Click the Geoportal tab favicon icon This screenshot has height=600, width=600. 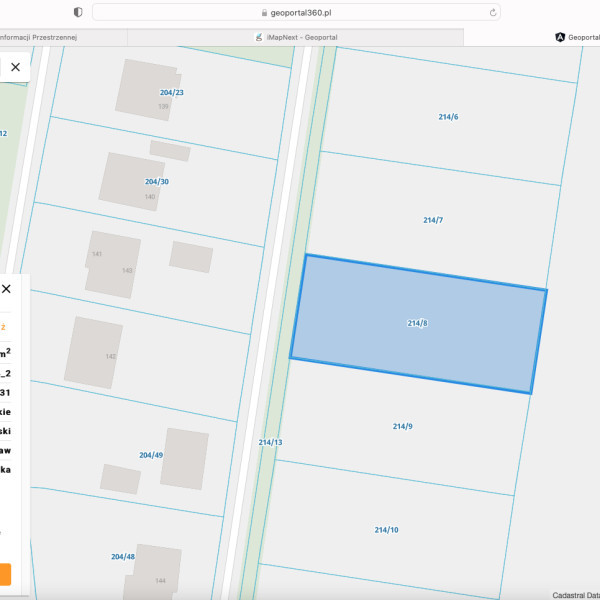(x=560, y=37)
